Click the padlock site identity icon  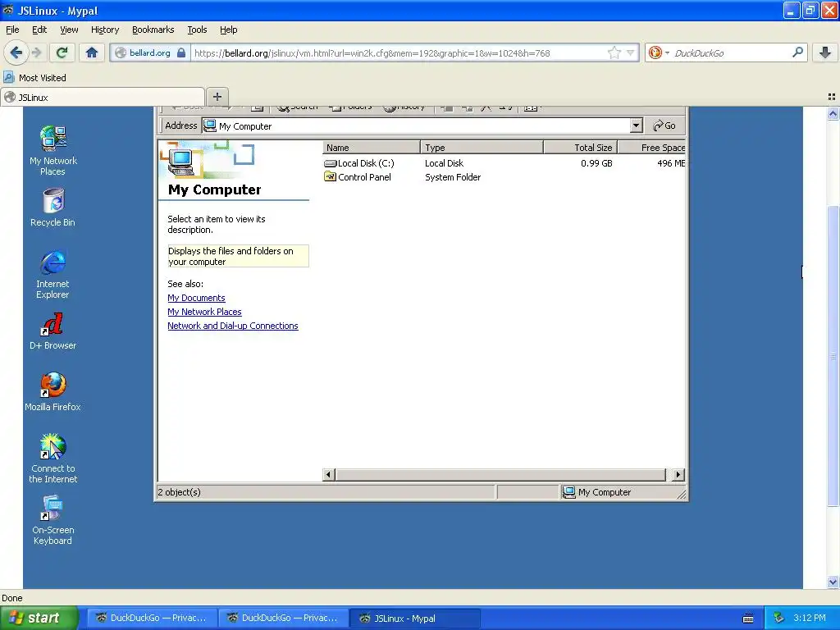pyautogui.click(x=181, y=52)
